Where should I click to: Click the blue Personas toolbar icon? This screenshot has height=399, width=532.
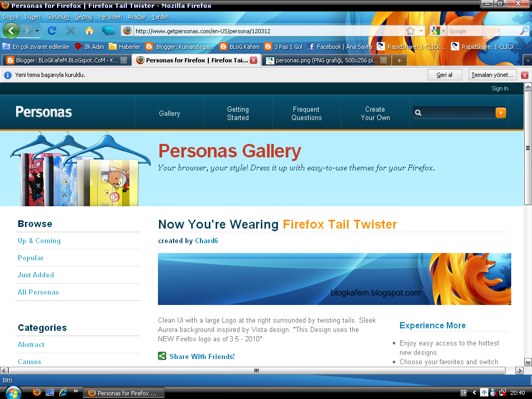click(x=109, y=31)
